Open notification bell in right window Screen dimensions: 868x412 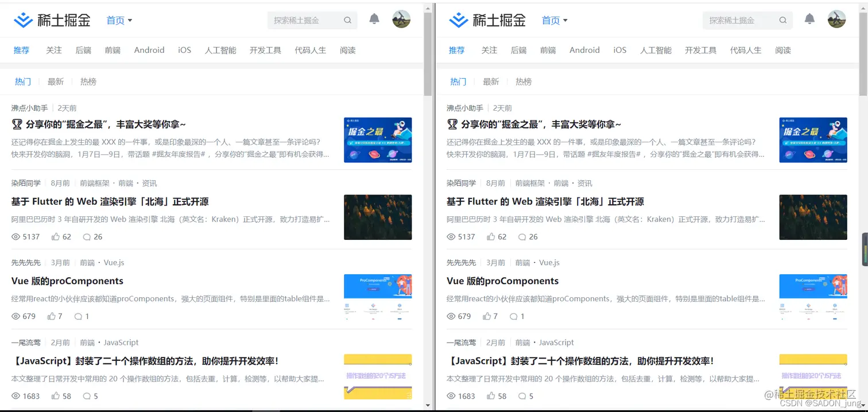(x=809, y=20)
